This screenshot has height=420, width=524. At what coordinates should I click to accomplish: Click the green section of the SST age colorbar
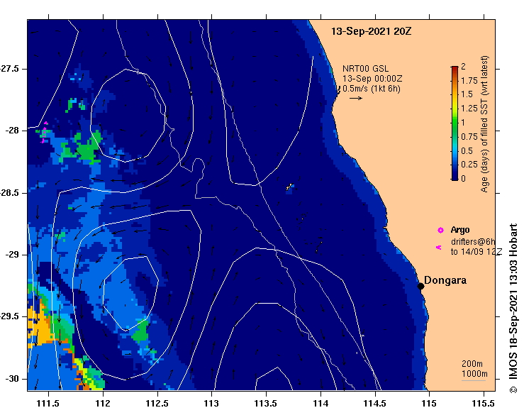click(455, 126)
